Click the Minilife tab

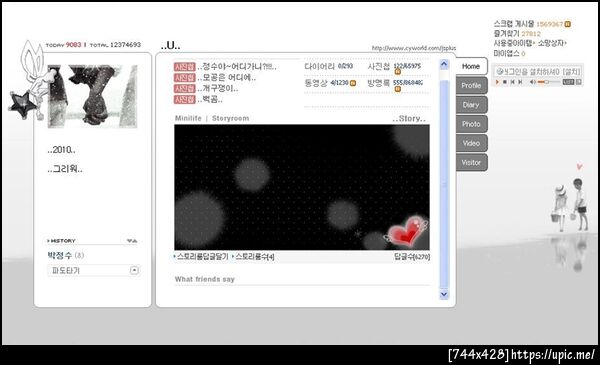188,118
